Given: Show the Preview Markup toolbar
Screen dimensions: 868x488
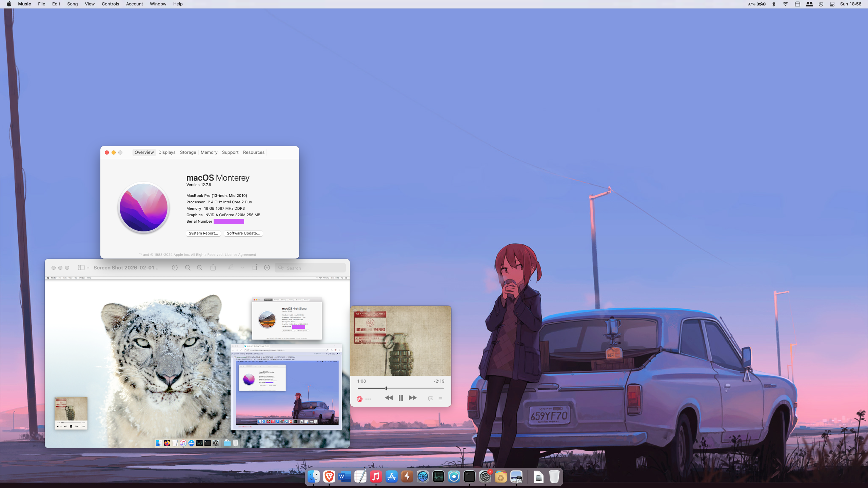Looking at the screenshot, I should coord(267,268).
